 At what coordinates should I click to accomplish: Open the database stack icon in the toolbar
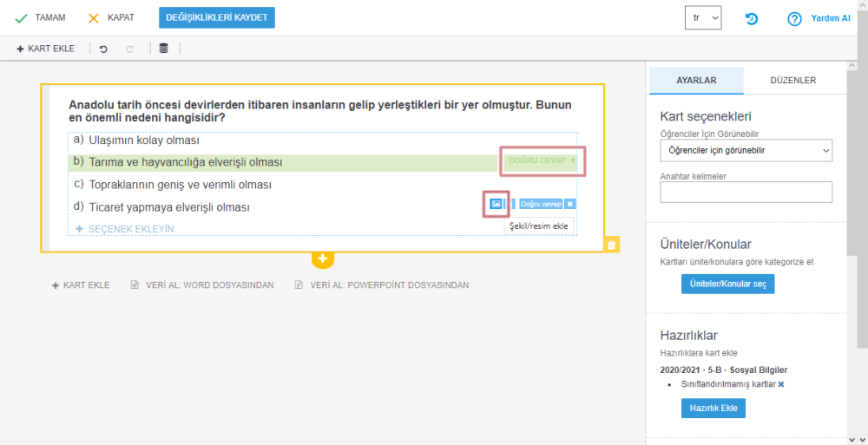click(x=164, y=49)
